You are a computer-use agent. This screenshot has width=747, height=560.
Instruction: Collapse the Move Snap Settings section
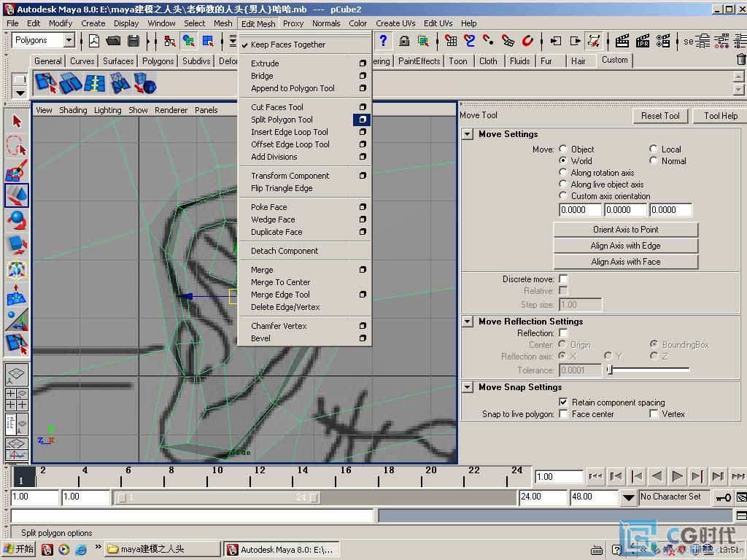click(468, 387)
